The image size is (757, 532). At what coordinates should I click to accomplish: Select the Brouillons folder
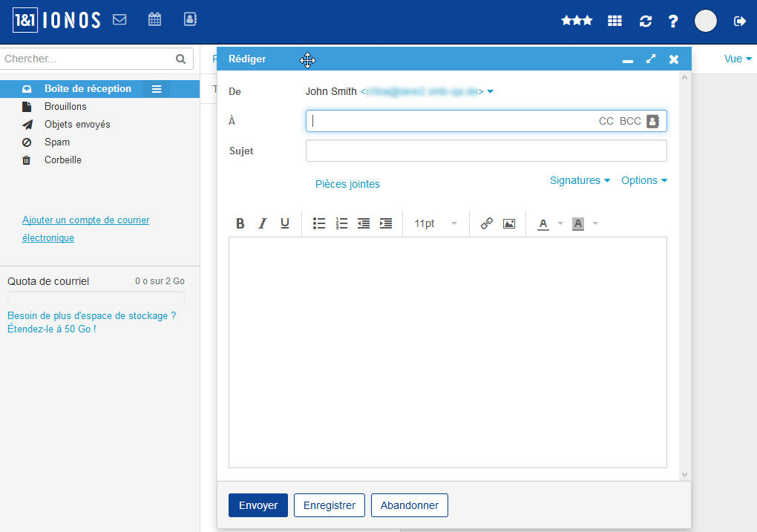pyautogui.click(x=65, y=106)
